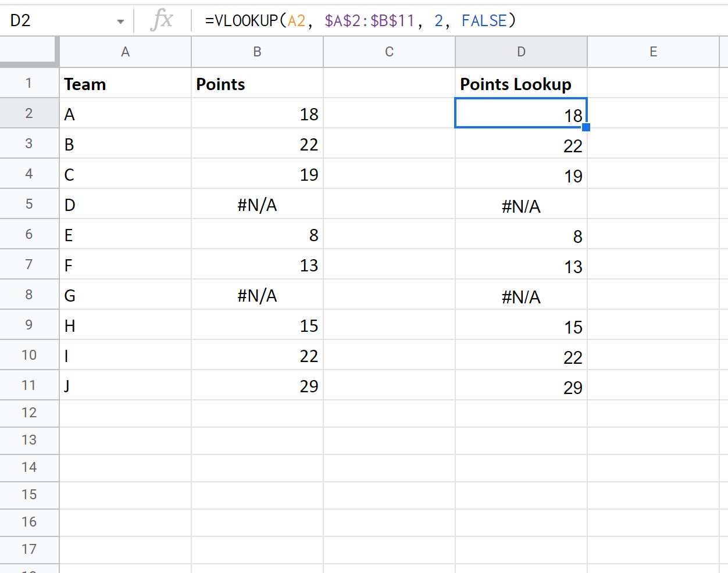Click the Points Lookup header cell
Screen dimensions: 728x573
pyautogui.click(x=521, y=83)
